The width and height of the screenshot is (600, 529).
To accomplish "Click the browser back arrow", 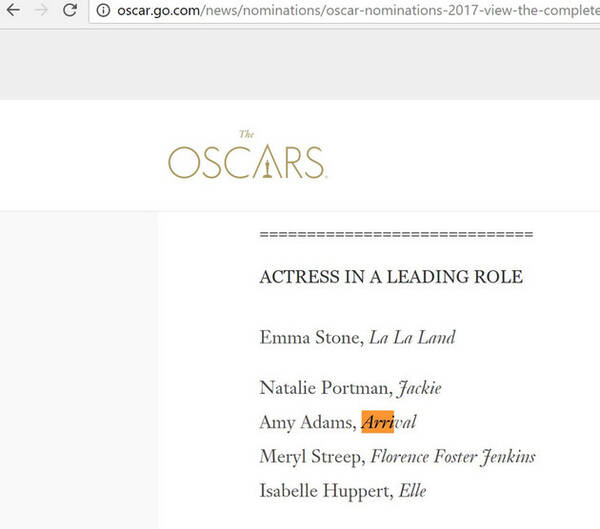I will 13,10.
